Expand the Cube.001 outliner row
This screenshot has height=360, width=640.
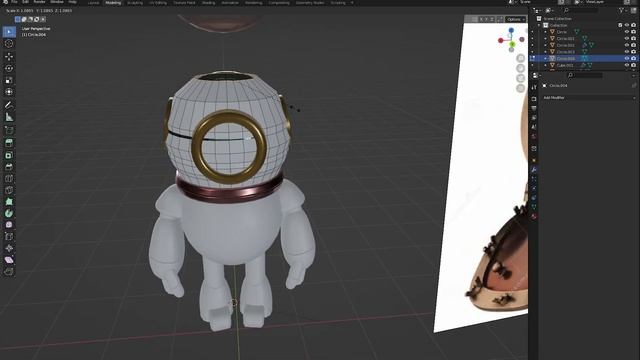coord(546,65)
